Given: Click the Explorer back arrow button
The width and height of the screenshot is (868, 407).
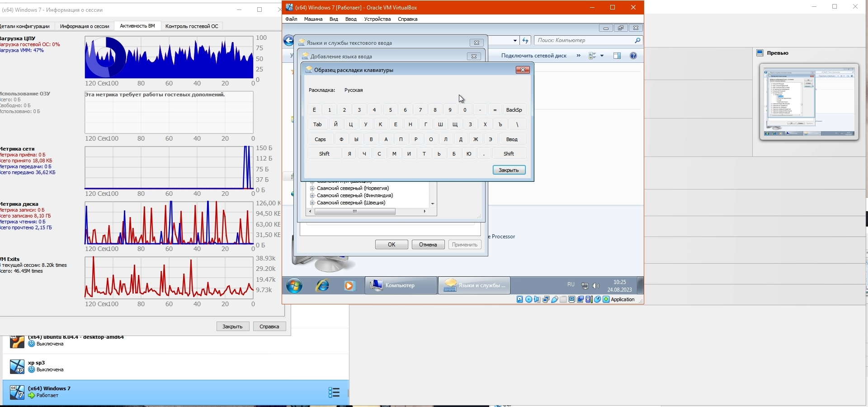Looking at the screenshot, I should pos(289,41).
